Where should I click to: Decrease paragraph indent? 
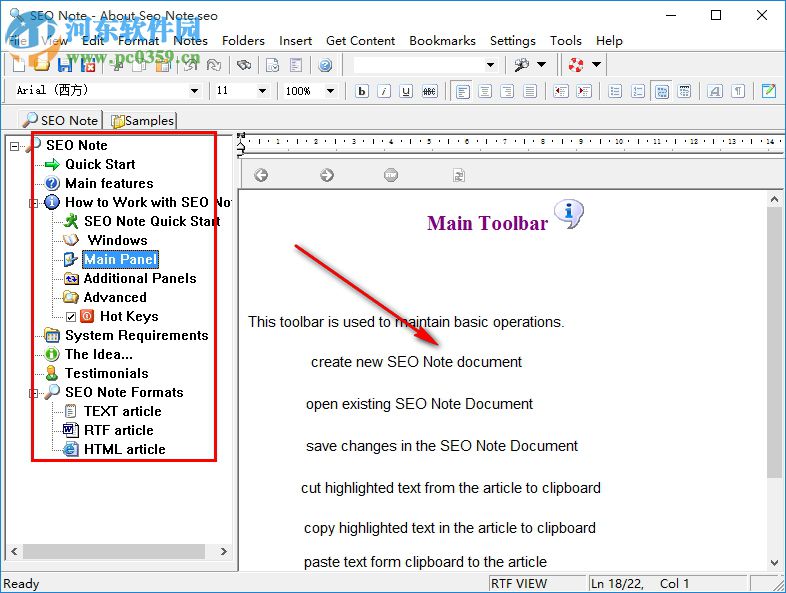[560, 91]
